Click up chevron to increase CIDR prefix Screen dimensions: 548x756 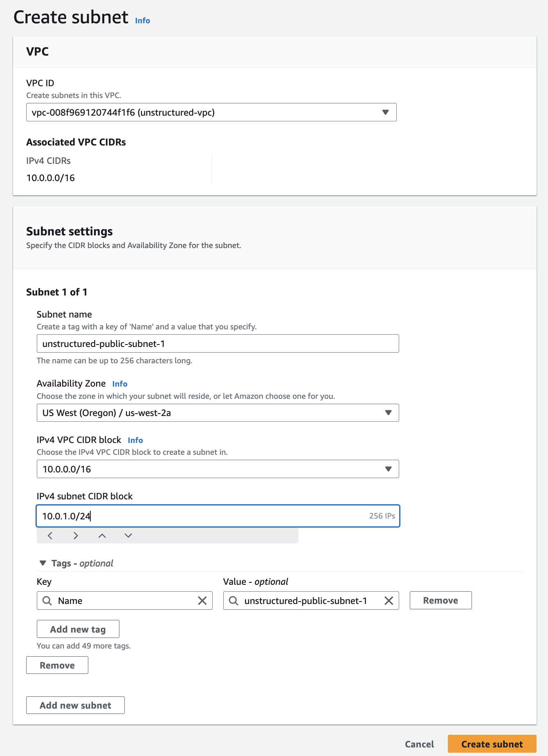point(102,536)
